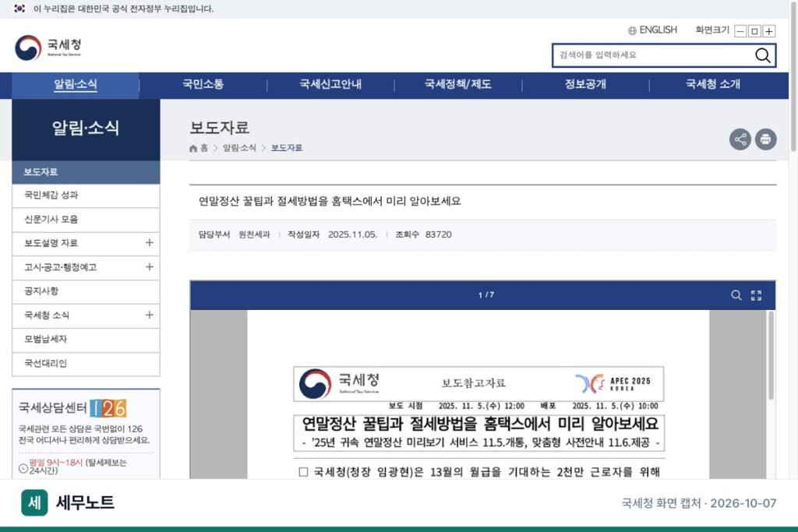Click 알림·소식 in the breadcrumb
The height and width of the screenshot is (532, 798).
click(x=239, y=148)
